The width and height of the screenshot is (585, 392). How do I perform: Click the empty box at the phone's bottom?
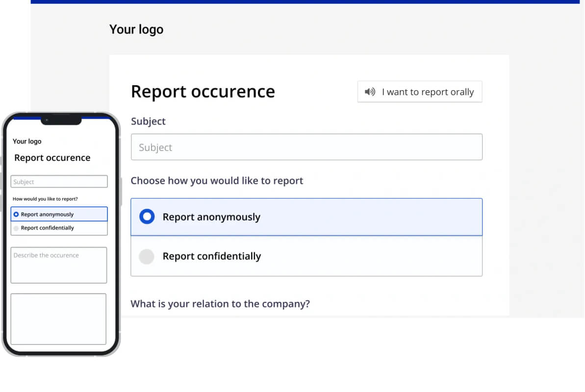point(58,319)
